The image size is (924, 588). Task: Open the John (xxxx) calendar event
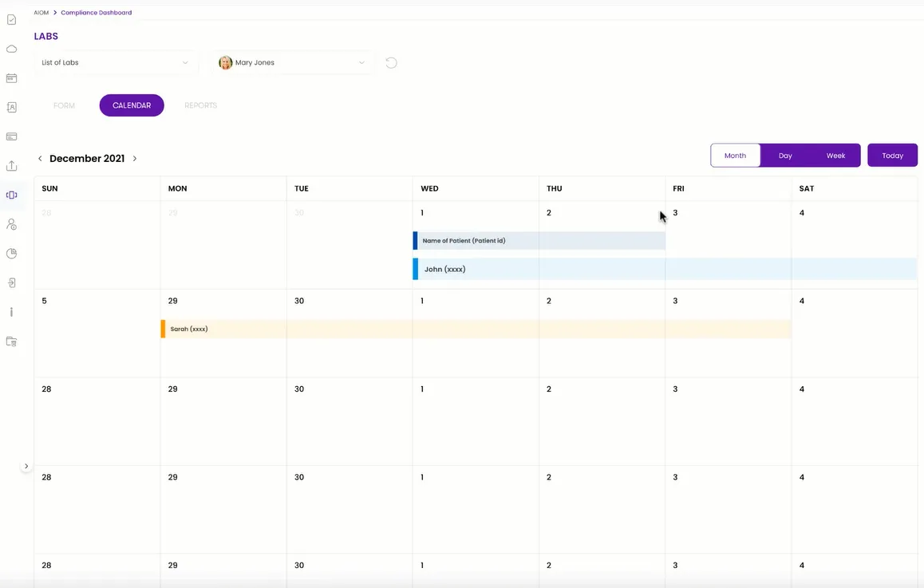click(665, 269)
